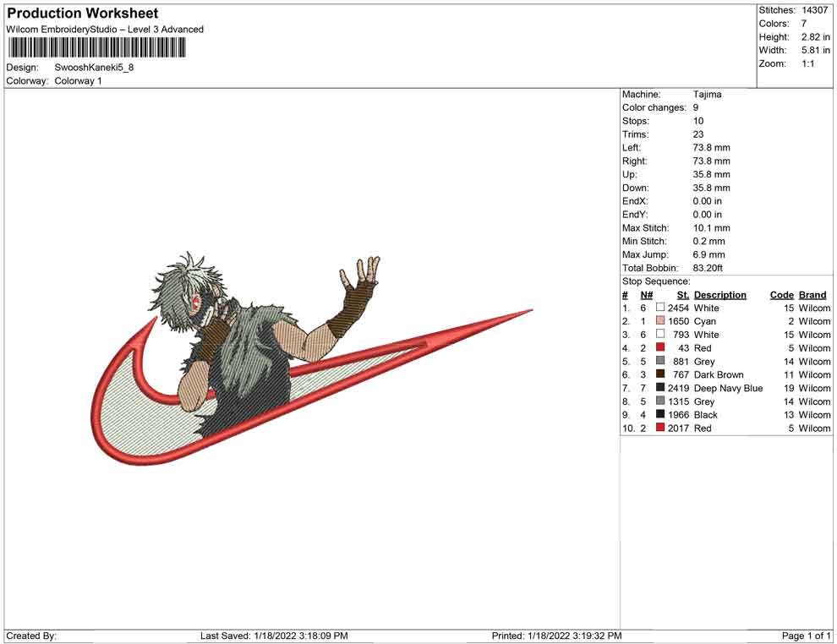Click the white swatch for stop 3

click(660, 334)
